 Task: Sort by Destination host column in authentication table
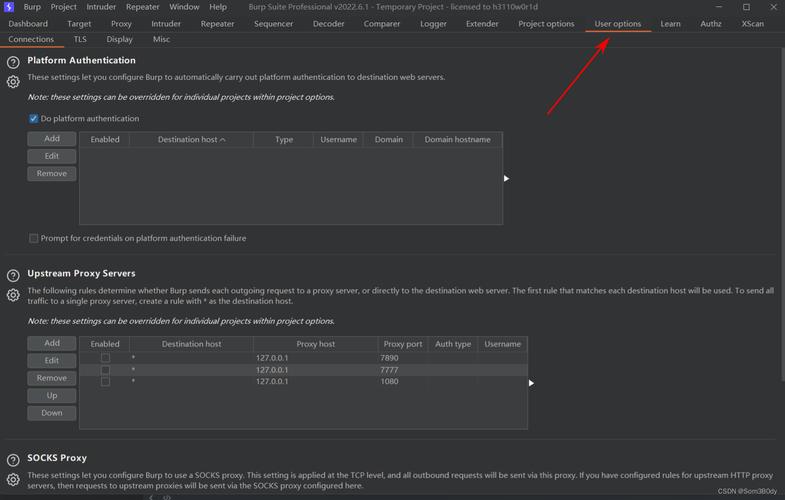[191, 140]
